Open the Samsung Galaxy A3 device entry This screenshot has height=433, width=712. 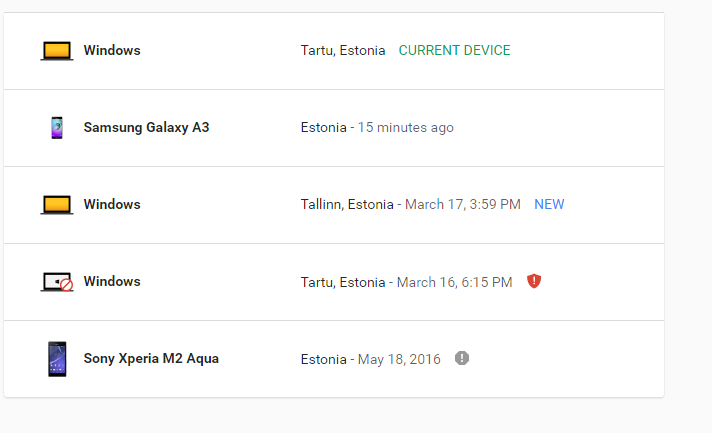pos(334,128)
